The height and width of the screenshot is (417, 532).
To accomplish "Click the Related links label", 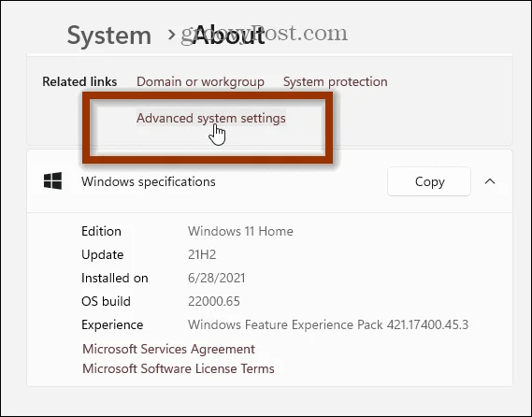I will [79, 81].
